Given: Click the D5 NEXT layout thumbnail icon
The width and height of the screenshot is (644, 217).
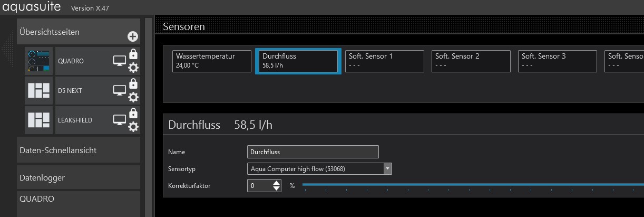Looking at the screenshot, I should [x=40, y=91].
